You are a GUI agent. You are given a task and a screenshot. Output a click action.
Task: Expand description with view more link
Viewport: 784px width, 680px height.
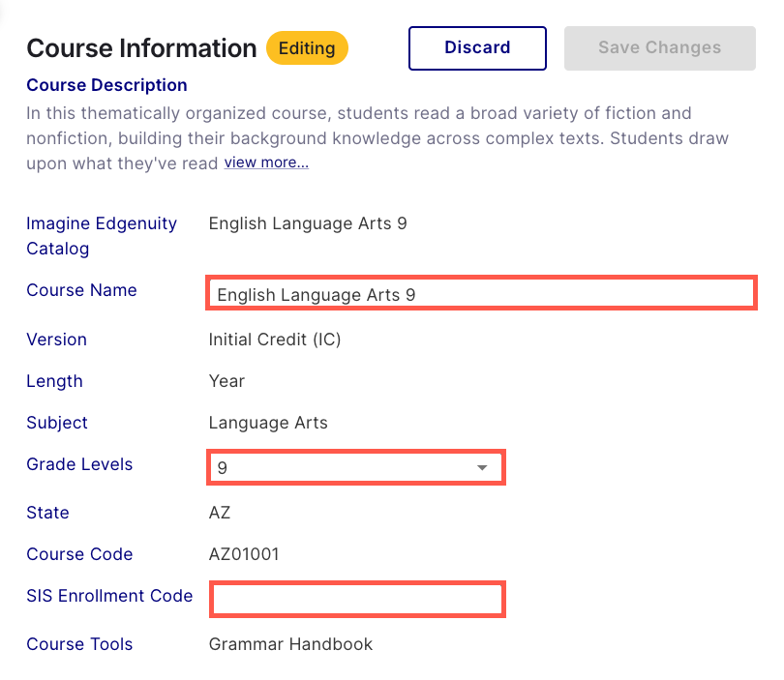pos(266,163)
